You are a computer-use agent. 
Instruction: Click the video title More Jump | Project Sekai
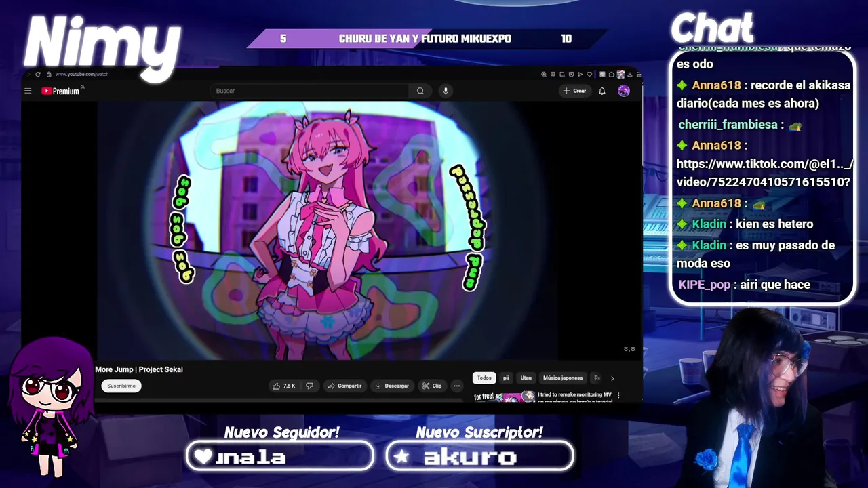point(139,369)
